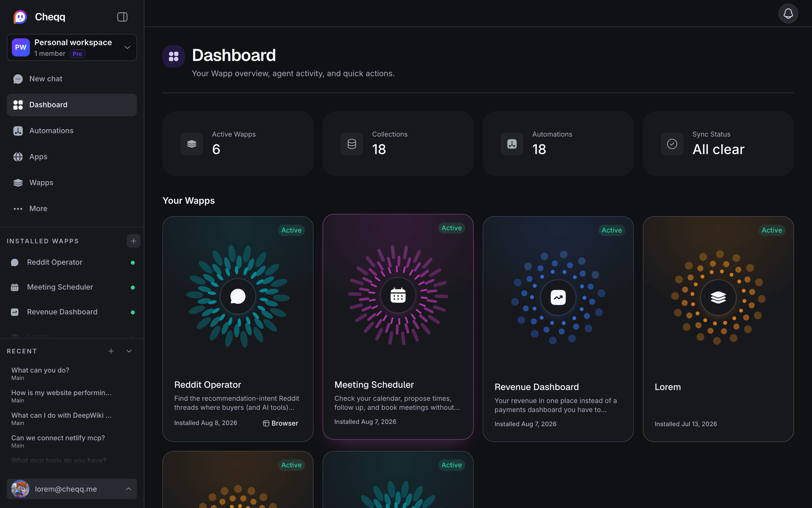Open the notifications bell
The width and height of the screenshot is (812, 508).
[788, 14]
